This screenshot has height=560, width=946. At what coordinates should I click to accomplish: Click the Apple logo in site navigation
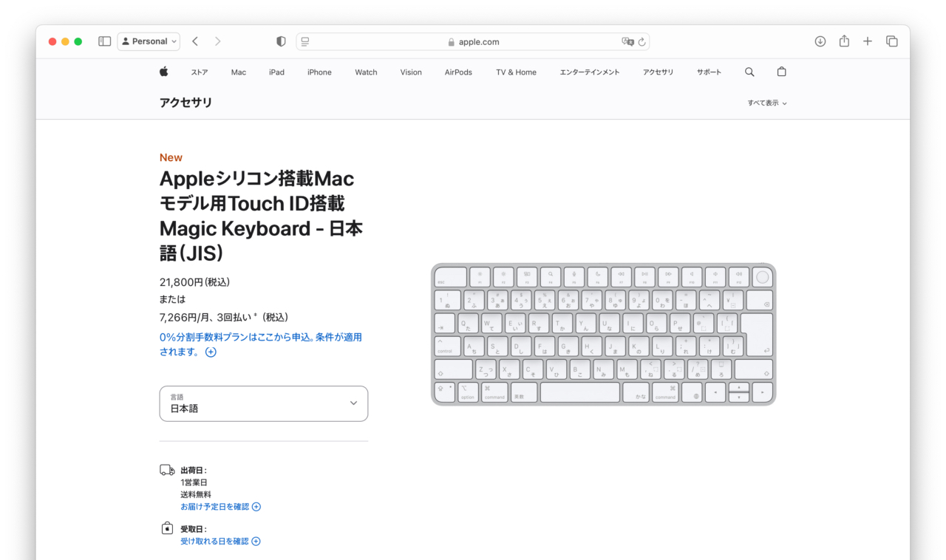(x=164, y=72)
